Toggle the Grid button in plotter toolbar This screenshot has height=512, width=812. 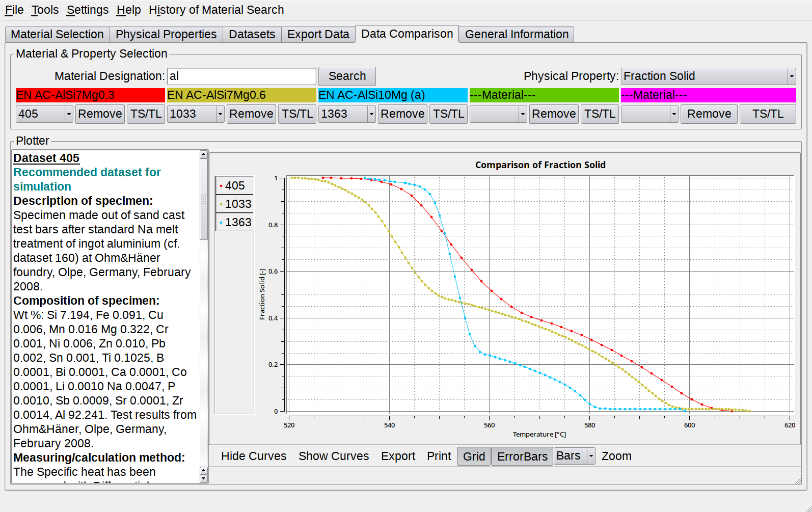(x=474, y=456)
